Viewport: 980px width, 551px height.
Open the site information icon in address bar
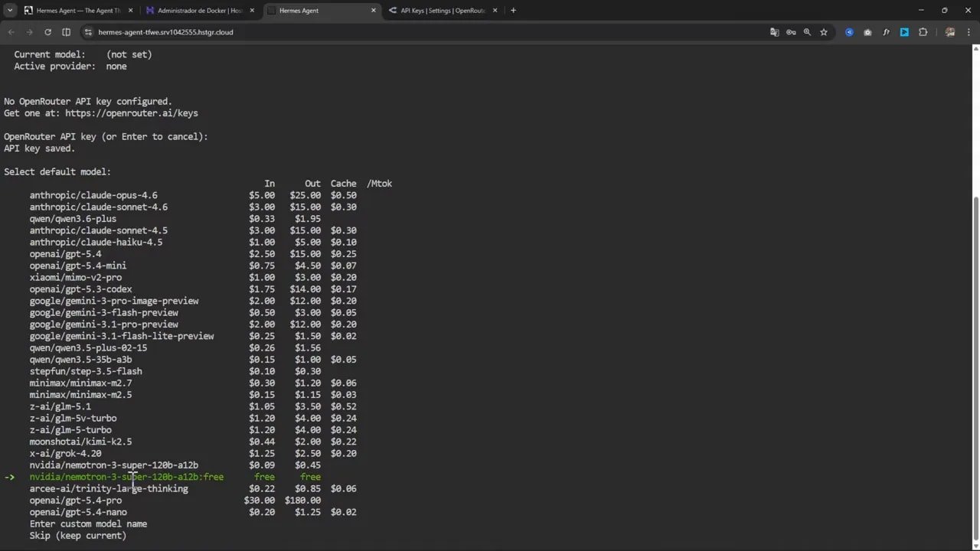(x=88, y=32)
